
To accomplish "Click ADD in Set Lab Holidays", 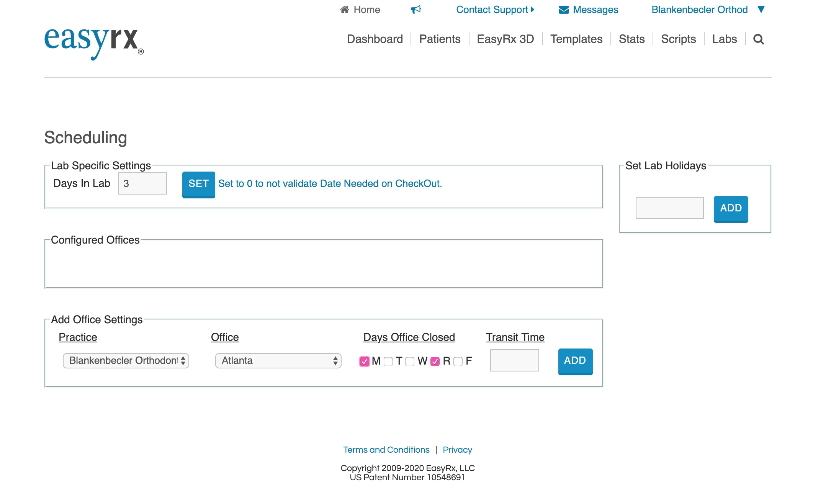I will pos(731,208).
